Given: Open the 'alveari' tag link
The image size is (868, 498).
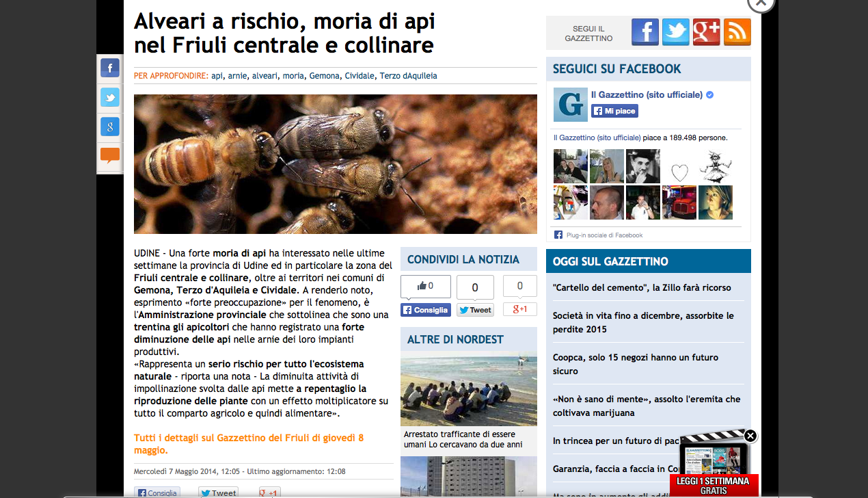Looking at the screenshot, I should [265, 76].
